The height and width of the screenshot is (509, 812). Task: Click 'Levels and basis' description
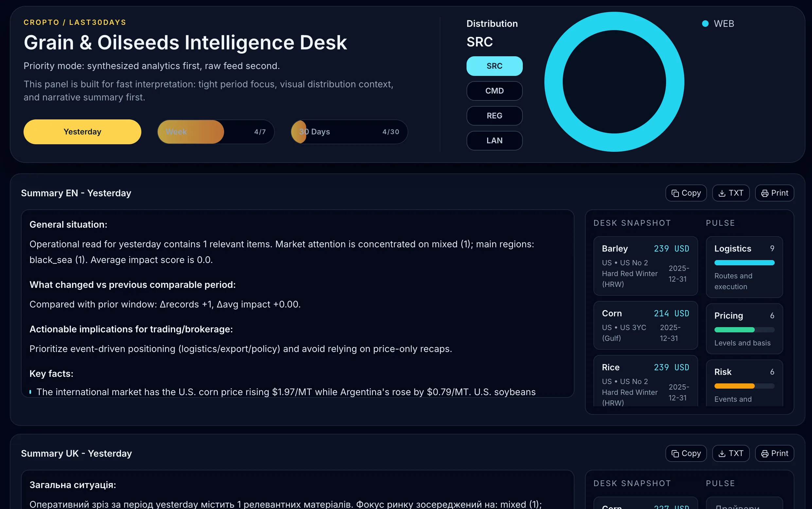(x=742, y=343)
